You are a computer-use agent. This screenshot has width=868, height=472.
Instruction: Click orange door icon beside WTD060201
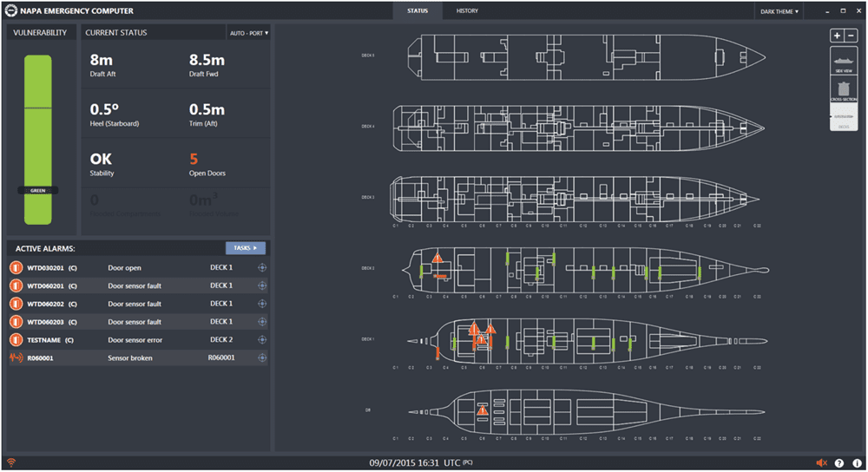pyautogui.click(x=16, y=286)
